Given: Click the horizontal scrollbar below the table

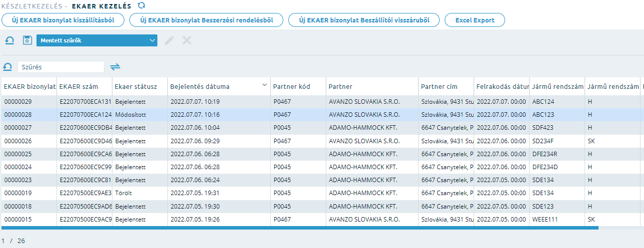Looking at the screenshot, I should 300,228.
